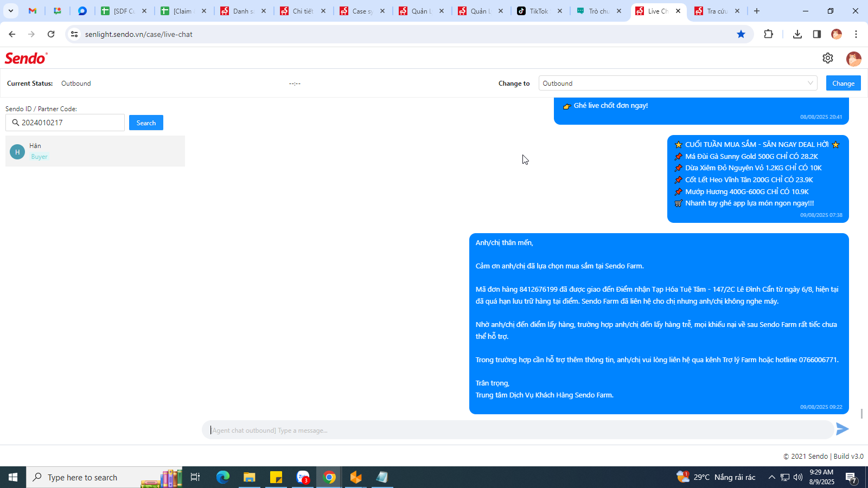Close the TikTok tab
868x488 pixels.
[560, 11]
